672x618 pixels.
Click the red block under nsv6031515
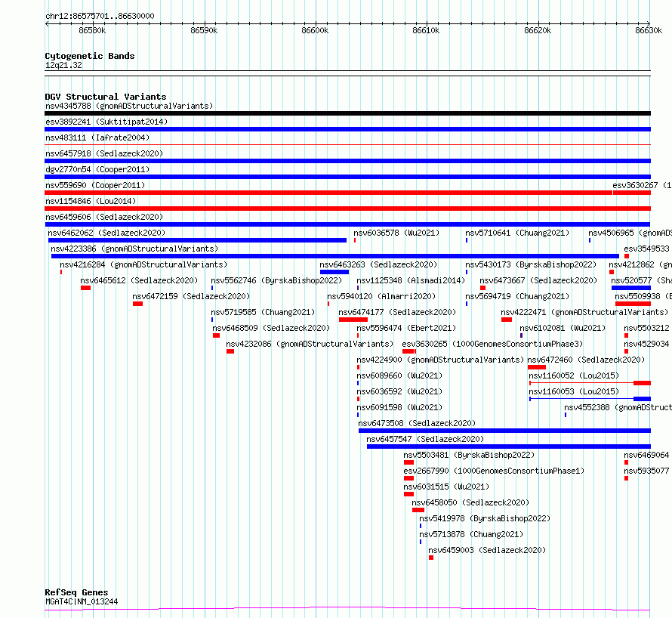pyautogui.click(x=408, y=494)
